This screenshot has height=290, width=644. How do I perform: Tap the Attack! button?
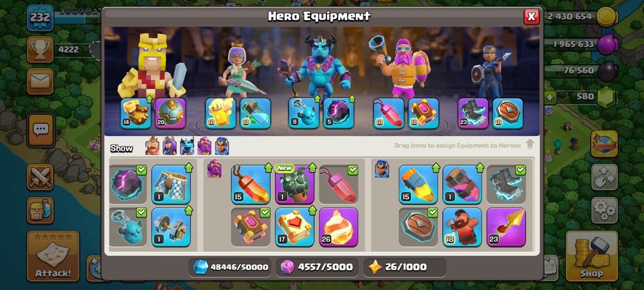click(53, 256)
